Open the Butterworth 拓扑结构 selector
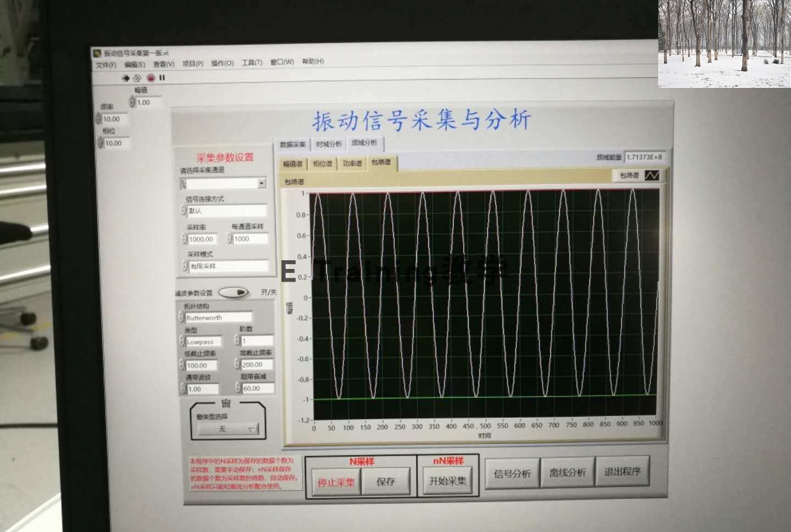 click(x=217, y=317)
